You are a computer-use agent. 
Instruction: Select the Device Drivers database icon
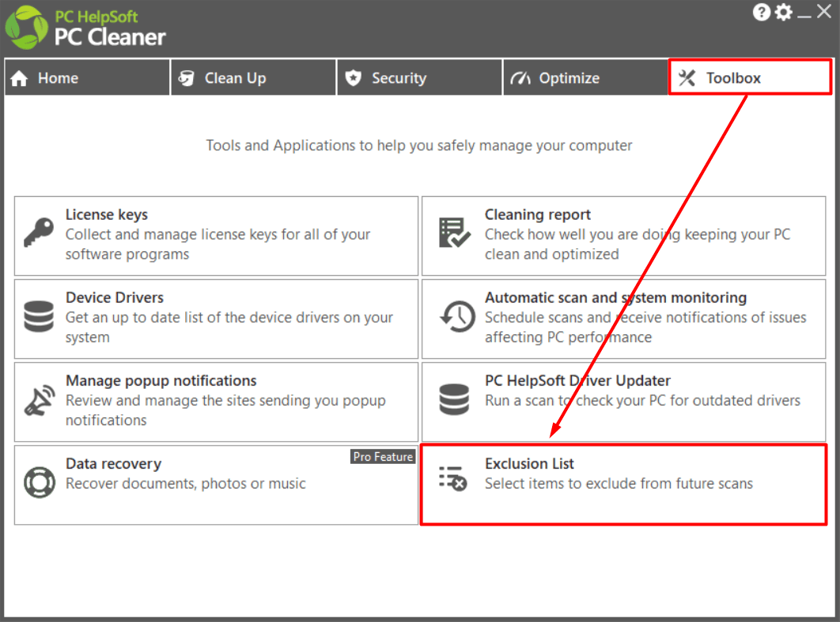tap(38, 318)
